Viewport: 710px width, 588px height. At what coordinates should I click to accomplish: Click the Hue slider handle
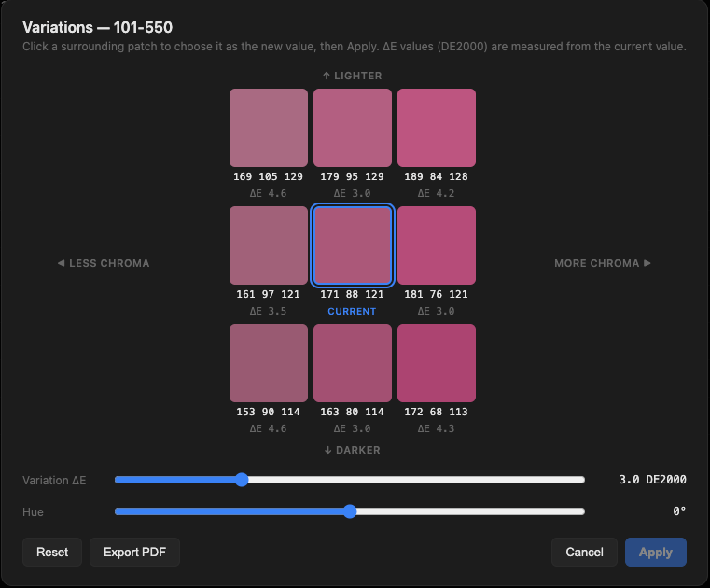coord(350,511)
